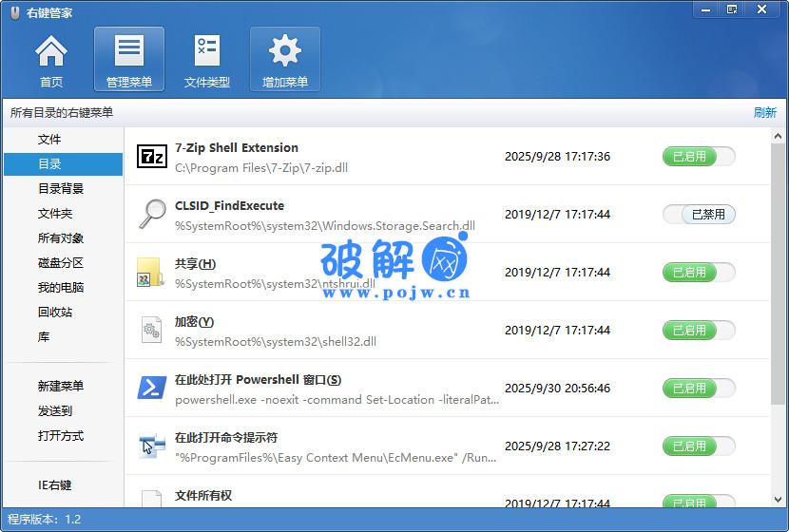The width and height of the screenshot is (789, 532).
Task: Select 所有对象 in the sidebar
Action: click(64, 237)
